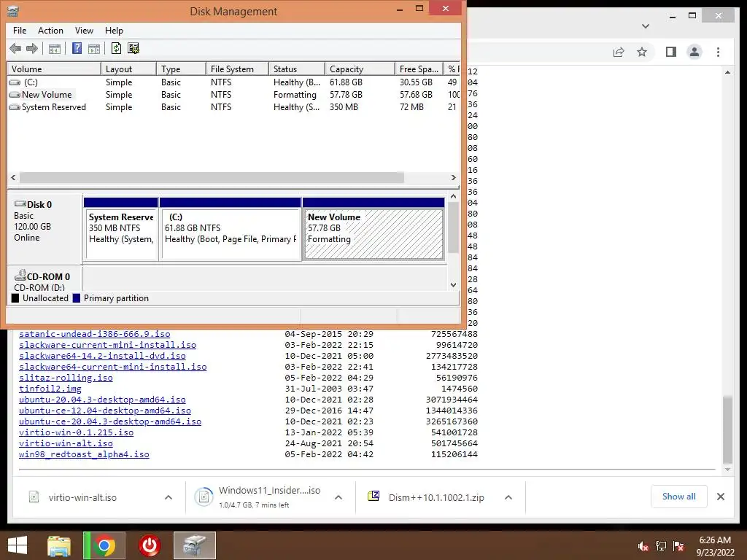Expand options for virtio-win-alt.iso download
Viewport: 747px width, 560px height.
coord(169,497)
